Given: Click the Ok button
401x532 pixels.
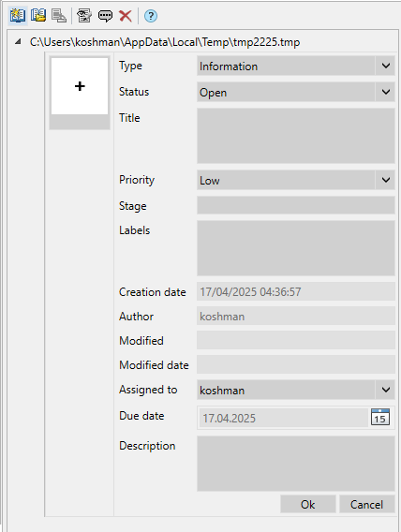Looking at the screenshot, I should click(307, 504).
